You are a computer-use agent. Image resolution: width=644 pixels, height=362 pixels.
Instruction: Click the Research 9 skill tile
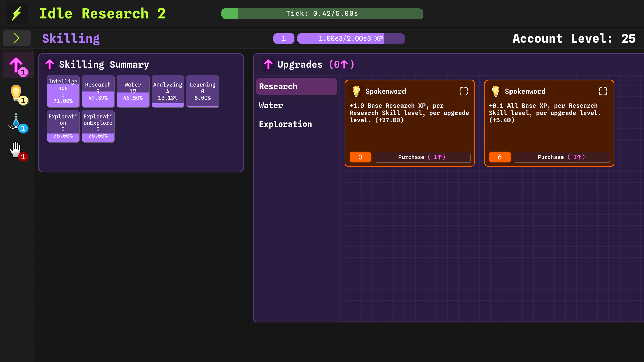coord(98,91)
